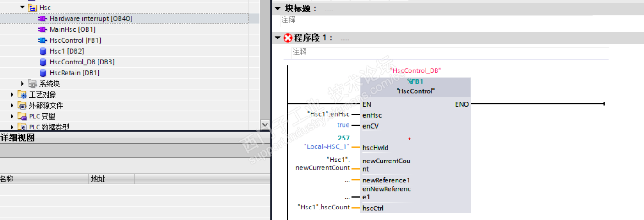Click the 257 hardware ID value
Image resolution: width=644 pixels, height=220 pixels.
(344, 138)
